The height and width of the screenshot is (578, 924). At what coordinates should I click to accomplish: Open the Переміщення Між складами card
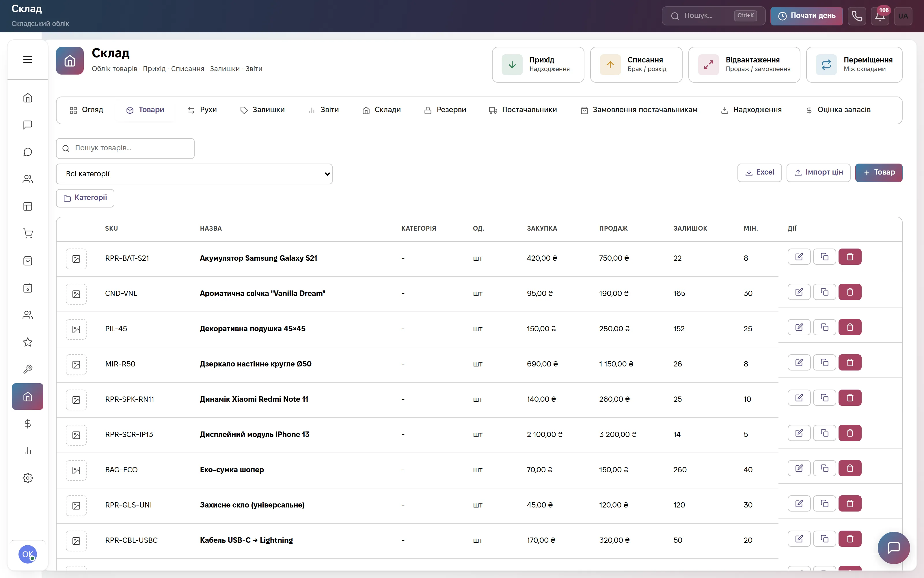click(x=854, y=65)
